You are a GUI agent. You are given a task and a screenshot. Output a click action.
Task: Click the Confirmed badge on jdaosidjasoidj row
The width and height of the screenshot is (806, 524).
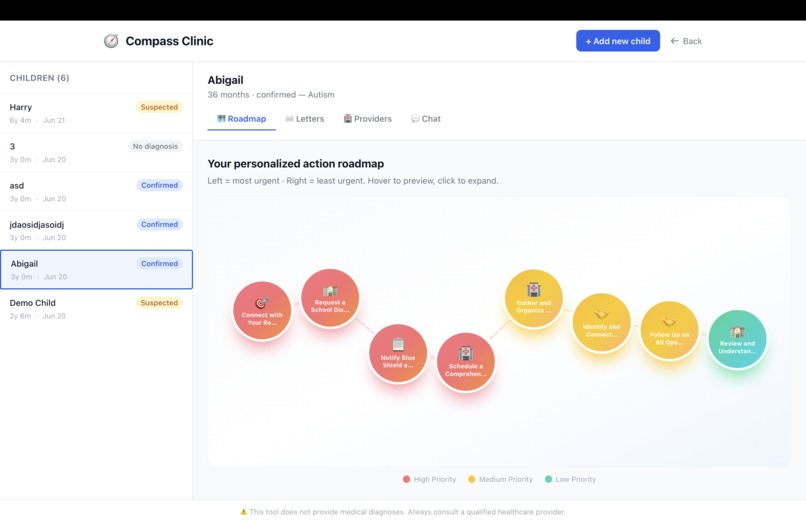159,224
